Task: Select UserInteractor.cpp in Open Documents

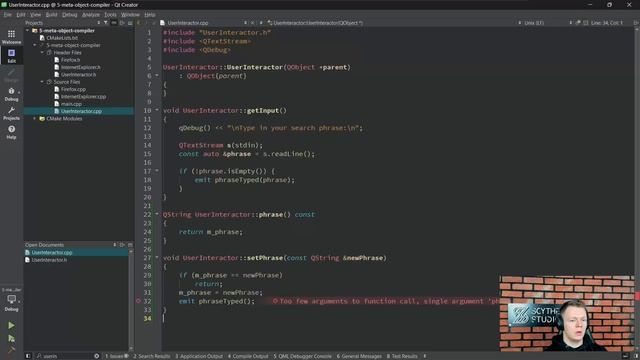Action: 76,253
